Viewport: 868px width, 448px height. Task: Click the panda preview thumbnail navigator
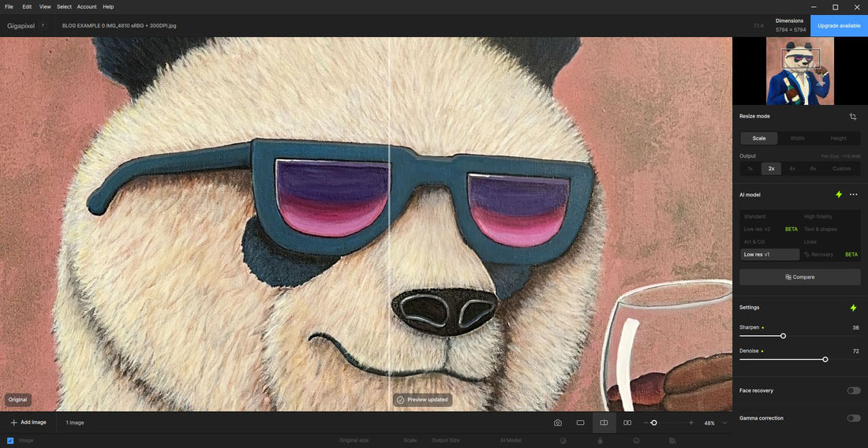(x=800, y=71)
